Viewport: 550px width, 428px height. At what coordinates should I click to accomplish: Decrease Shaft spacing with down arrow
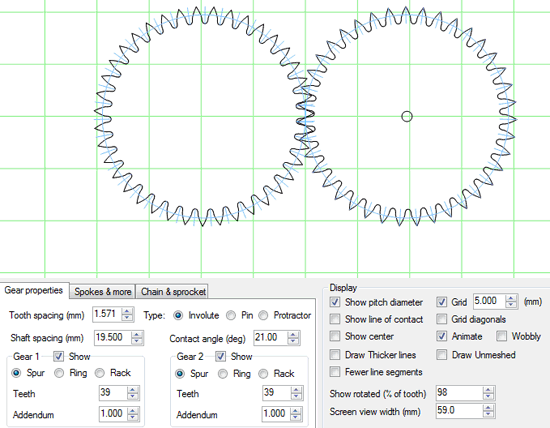pyautogui.click(x=137, y=341)
